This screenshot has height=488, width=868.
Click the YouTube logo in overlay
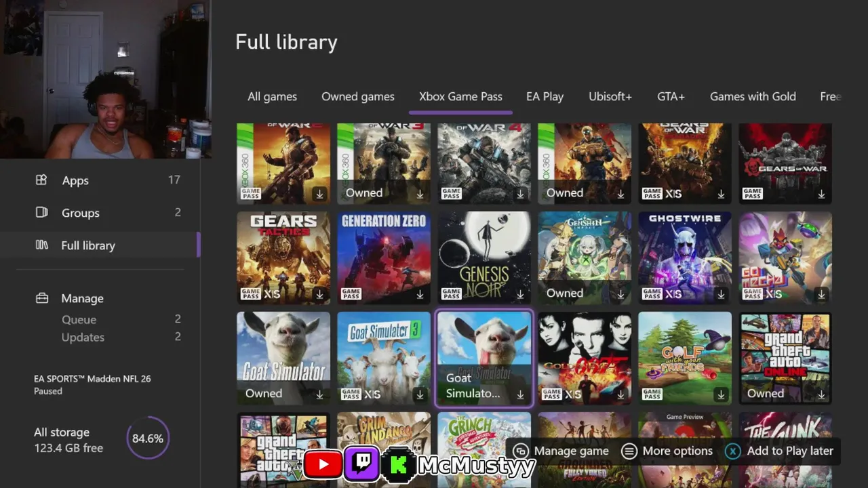pos(322,464)
